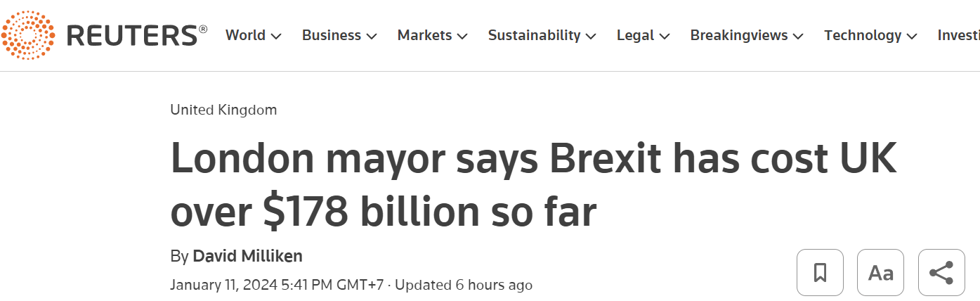Viewport: 980px width, 301px height.
Task: Expand the chevron next to Business
Action: (x=372, y=36)
